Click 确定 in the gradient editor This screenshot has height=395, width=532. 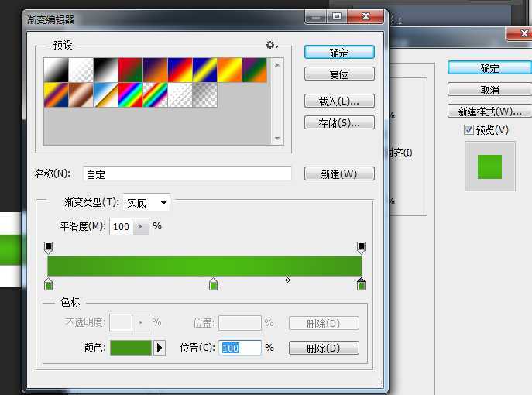coord(339,53)
